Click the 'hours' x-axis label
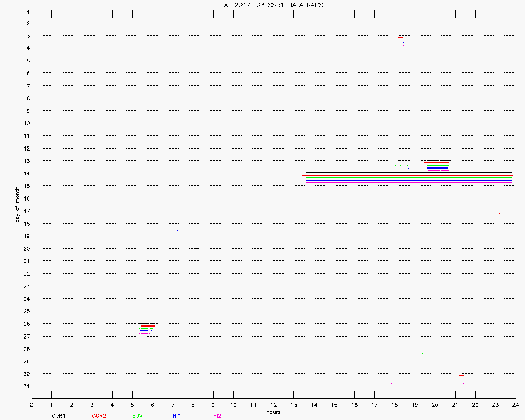The height and width of the screenshot is (420, 525). pos(273,412)
